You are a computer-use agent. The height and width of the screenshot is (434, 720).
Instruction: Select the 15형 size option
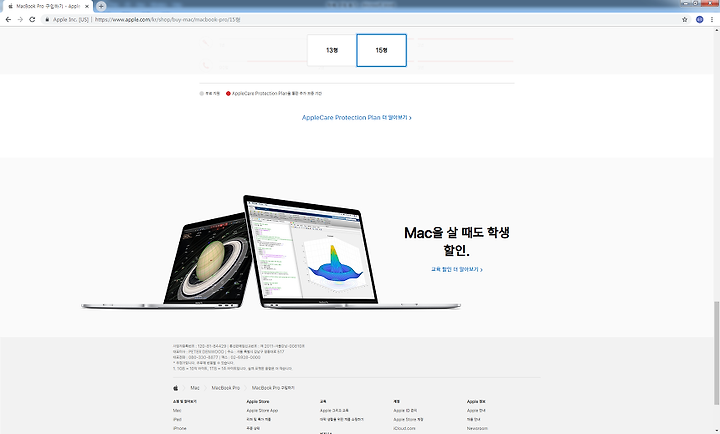point(382,50)
